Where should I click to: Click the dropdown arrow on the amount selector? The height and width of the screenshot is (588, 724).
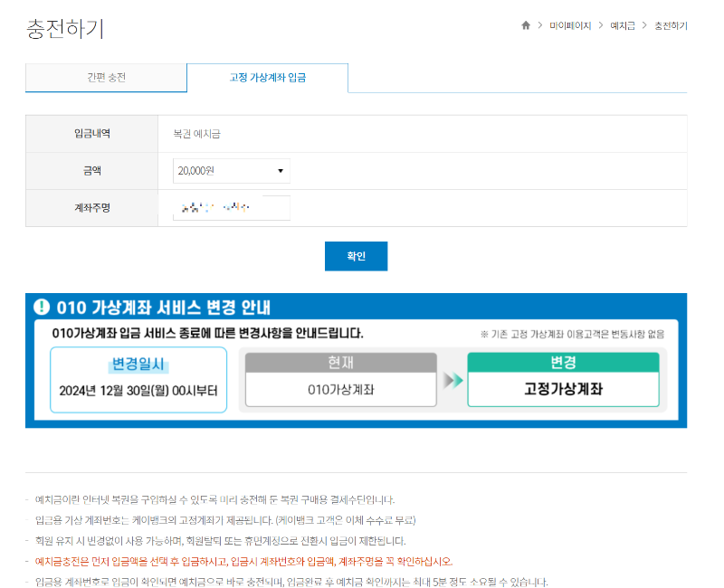click(280, 170)
